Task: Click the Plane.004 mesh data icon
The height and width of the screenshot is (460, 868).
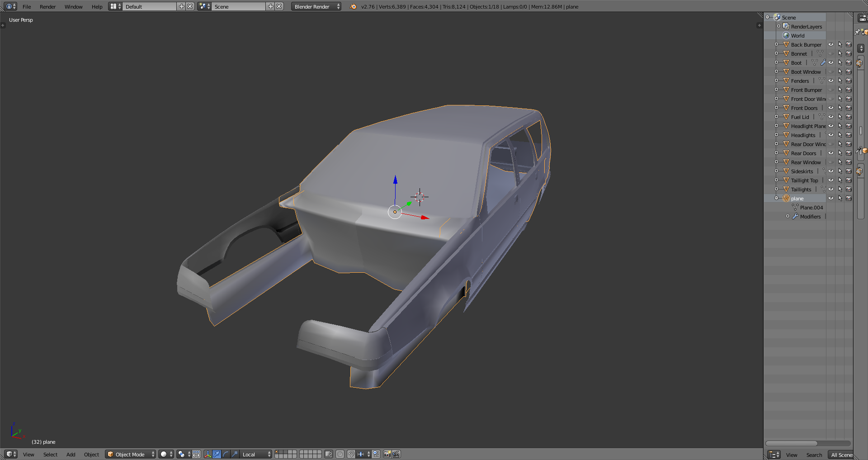Action: [x=795, y=207]
